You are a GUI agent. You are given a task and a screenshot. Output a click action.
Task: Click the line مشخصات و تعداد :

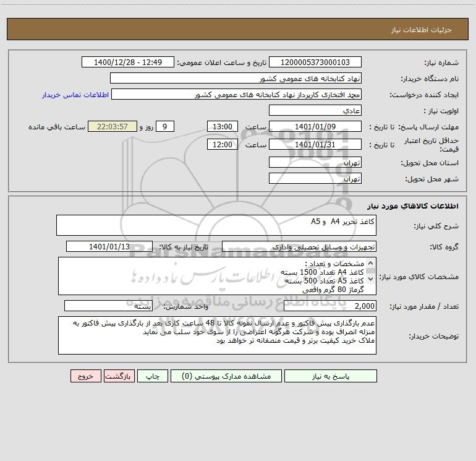334,264
